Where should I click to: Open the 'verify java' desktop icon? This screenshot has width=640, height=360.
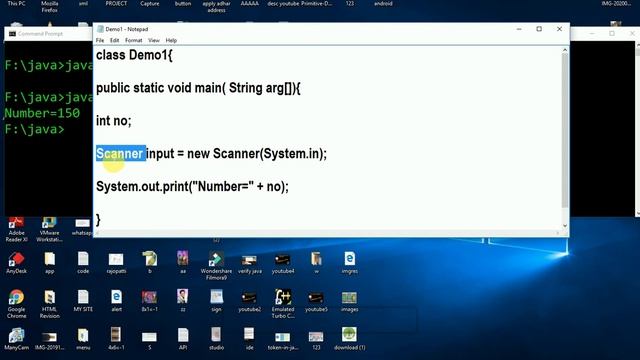[249, 264]
